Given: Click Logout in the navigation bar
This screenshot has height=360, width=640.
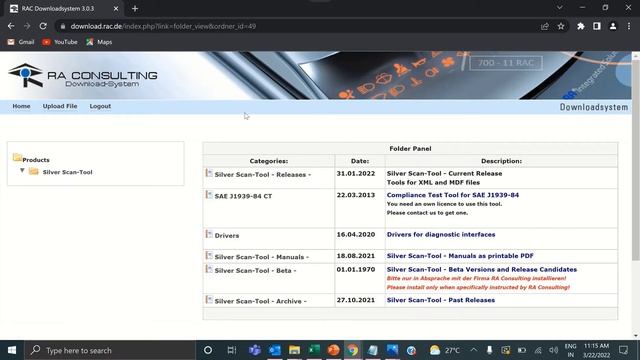Looking at the screenshot, I should point(100,106).
